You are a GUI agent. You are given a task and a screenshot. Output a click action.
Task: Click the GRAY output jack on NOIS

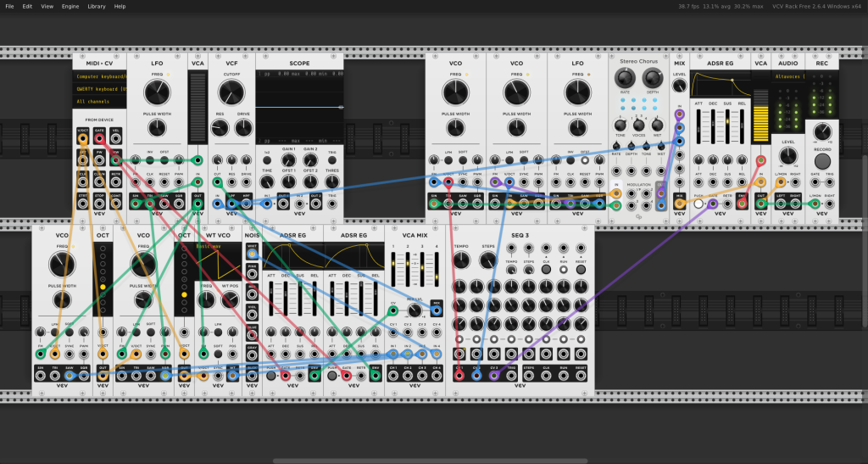tap(252, 355)
